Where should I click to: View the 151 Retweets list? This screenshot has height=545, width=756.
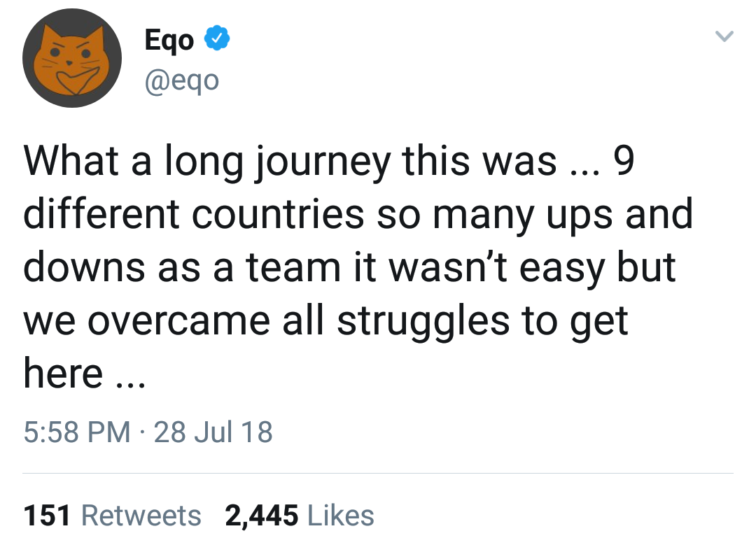pyautogui.click(x=112, y=516)
